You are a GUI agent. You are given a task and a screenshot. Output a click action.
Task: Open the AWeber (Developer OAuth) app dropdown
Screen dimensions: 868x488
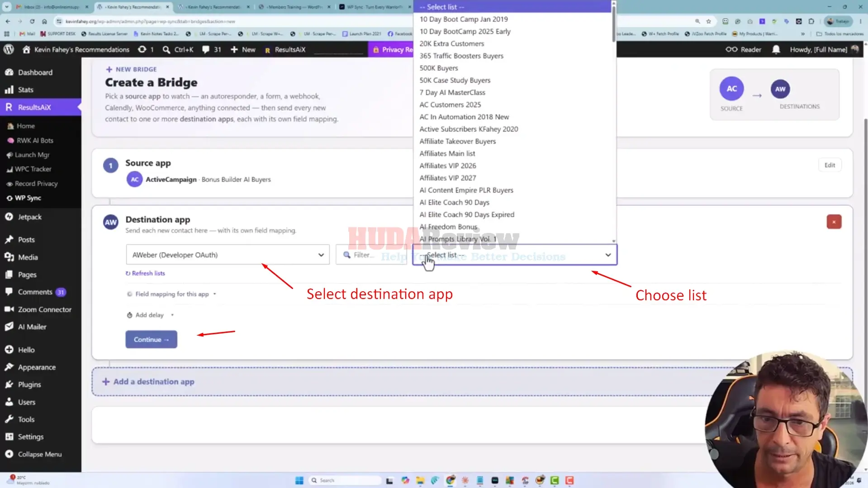228,255
